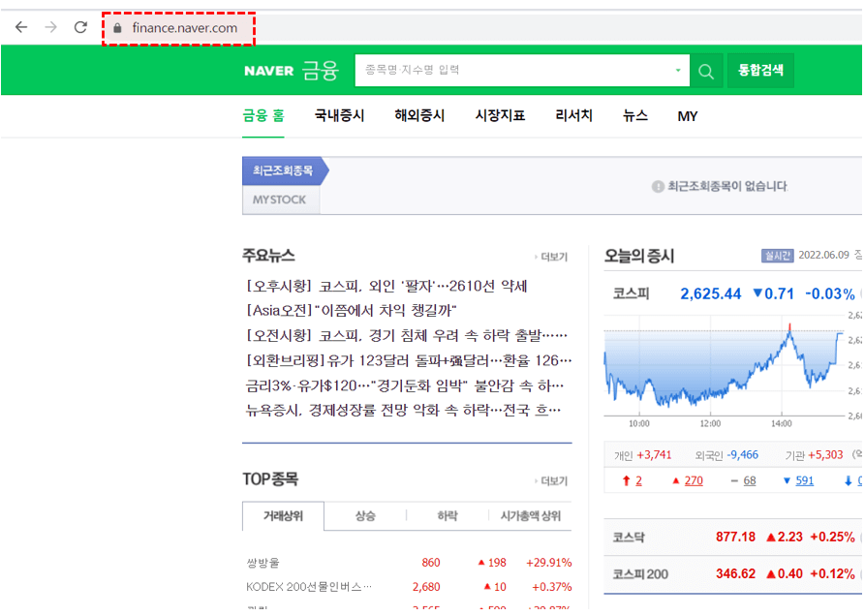This screenshot has width=865, height=616.
Task: Open news [오전시황] 코스피, 경기 침체 우려
Action: coord(407,335)
